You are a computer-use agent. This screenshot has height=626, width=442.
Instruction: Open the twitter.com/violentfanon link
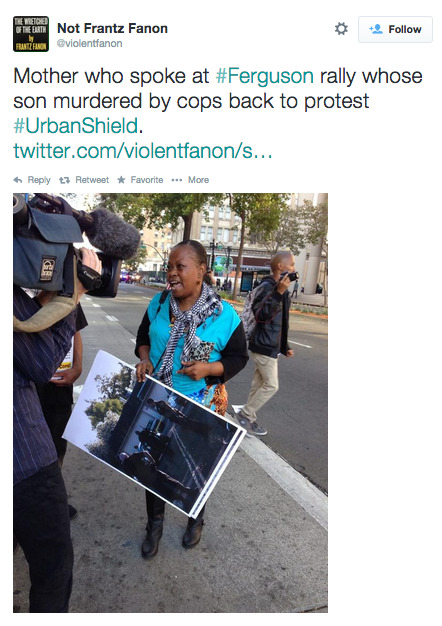tap(143, 151)
